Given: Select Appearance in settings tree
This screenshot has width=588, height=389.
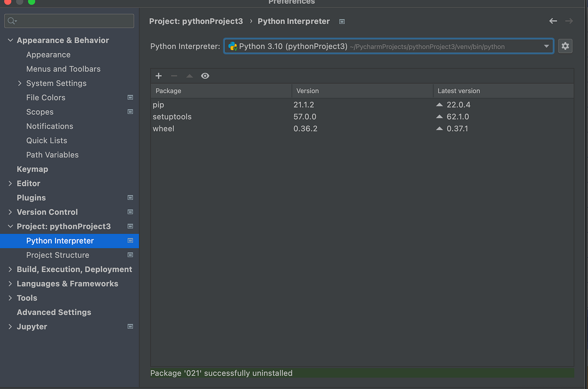Looking at the screenshot, I should (48, 55).
